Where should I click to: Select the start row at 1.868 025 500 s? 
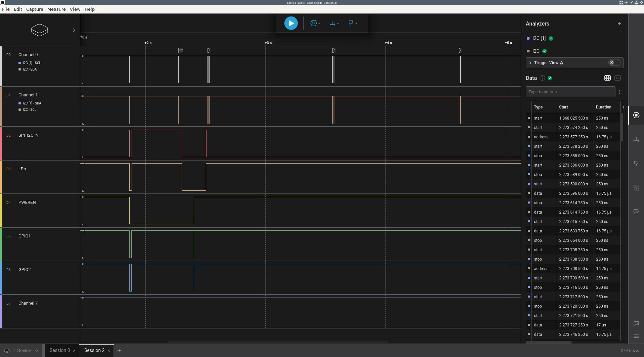pos(573,118)
